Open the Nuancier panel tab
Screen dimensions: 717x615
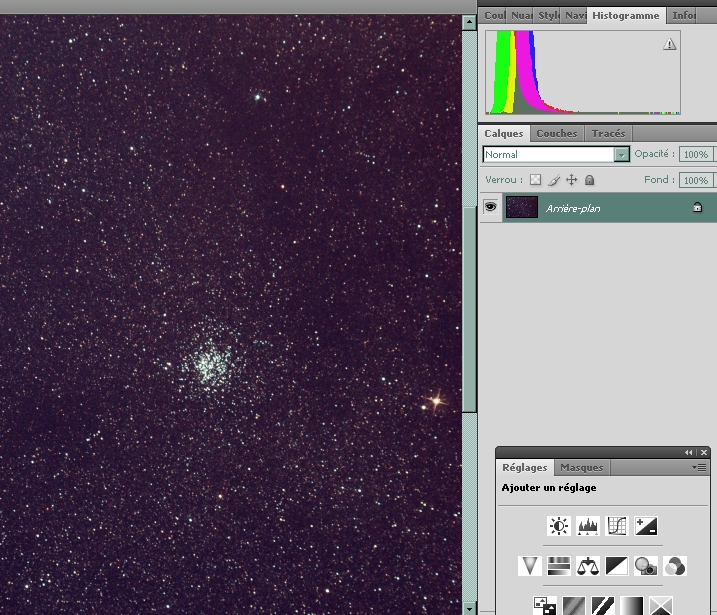521,16
